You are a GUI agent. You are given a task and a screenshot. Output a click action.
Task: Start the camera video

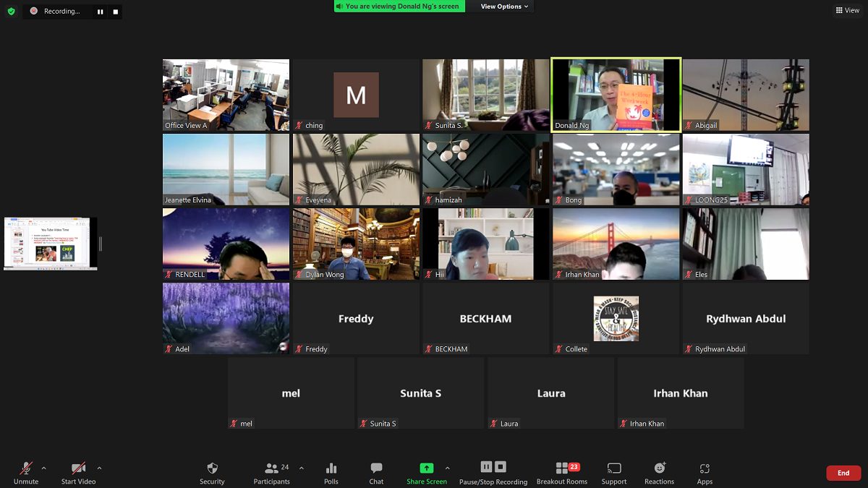tap(78, 474)
